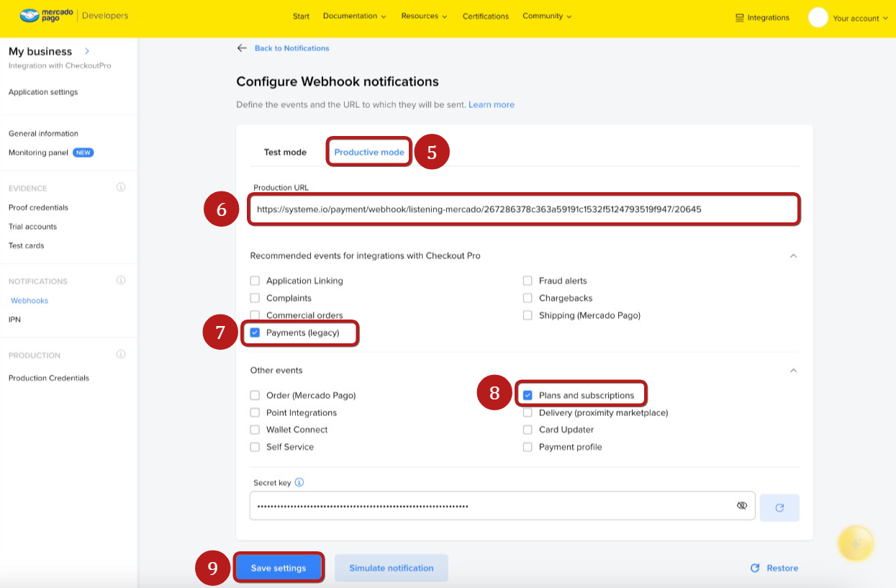The image size is (896, 588).
Task: Click Simulate notification button
Action: click(x=392, y=568)
